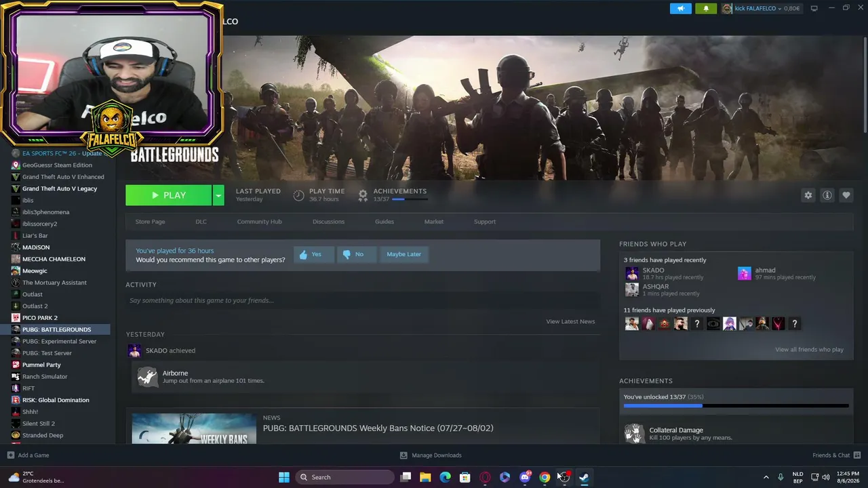Select Ranch Simulator in the library list
This screenshot has width=868, height=488.
click(x=45, y=377)
